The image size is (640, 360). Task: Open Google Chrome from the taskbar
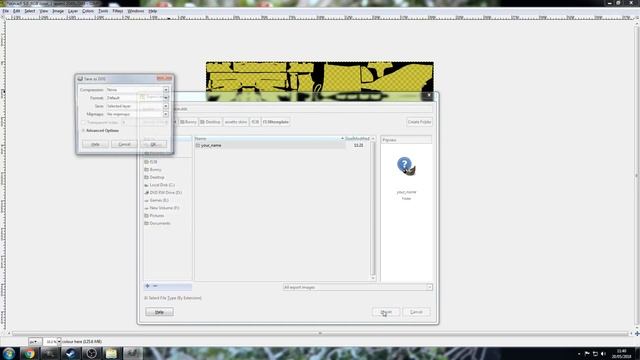coord(29,353)
